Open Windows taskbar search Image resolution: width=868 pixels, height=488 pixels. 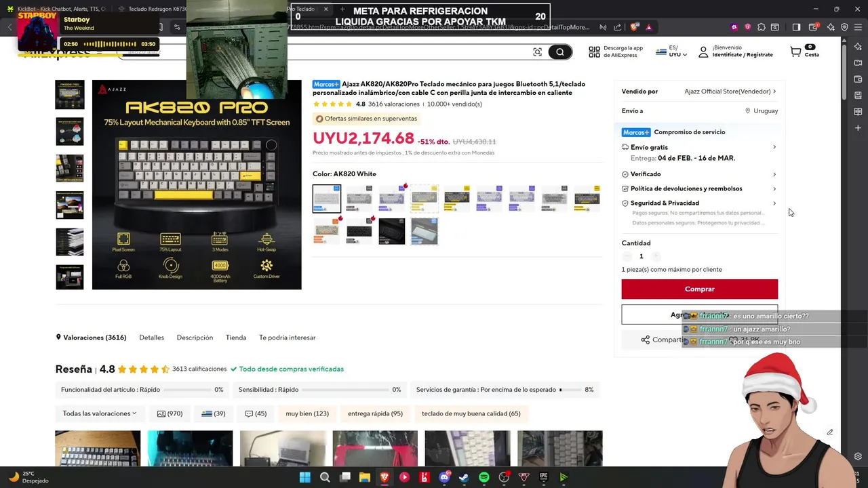click(x=325, y=477)
